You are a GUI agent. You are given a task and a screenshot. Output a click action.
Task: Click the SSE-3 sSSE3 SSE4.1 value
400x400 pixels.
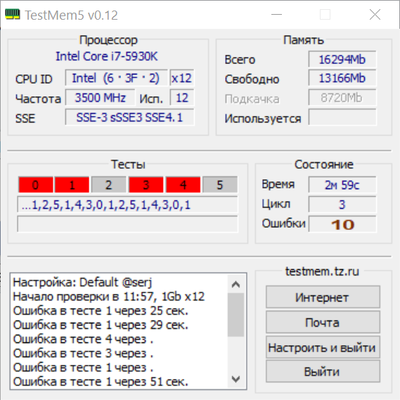coord(130,117)
